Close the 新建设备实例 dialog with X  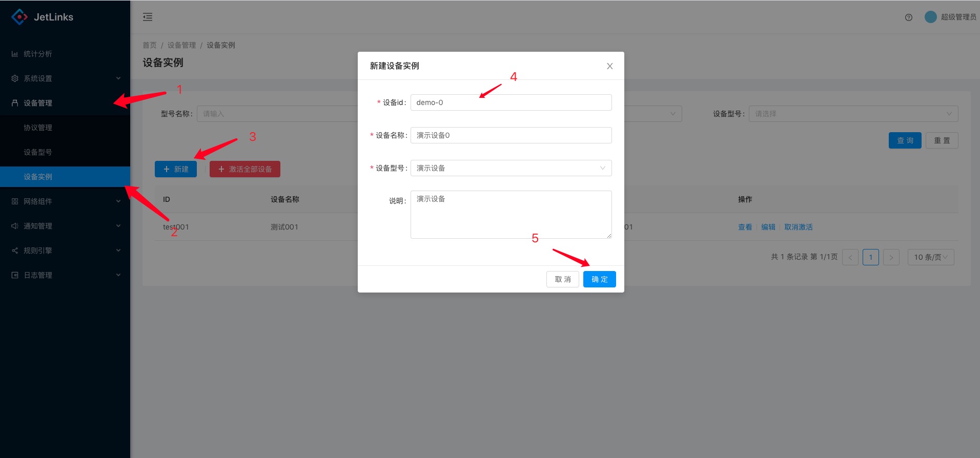pyautogui.click(x=609, y=66)
